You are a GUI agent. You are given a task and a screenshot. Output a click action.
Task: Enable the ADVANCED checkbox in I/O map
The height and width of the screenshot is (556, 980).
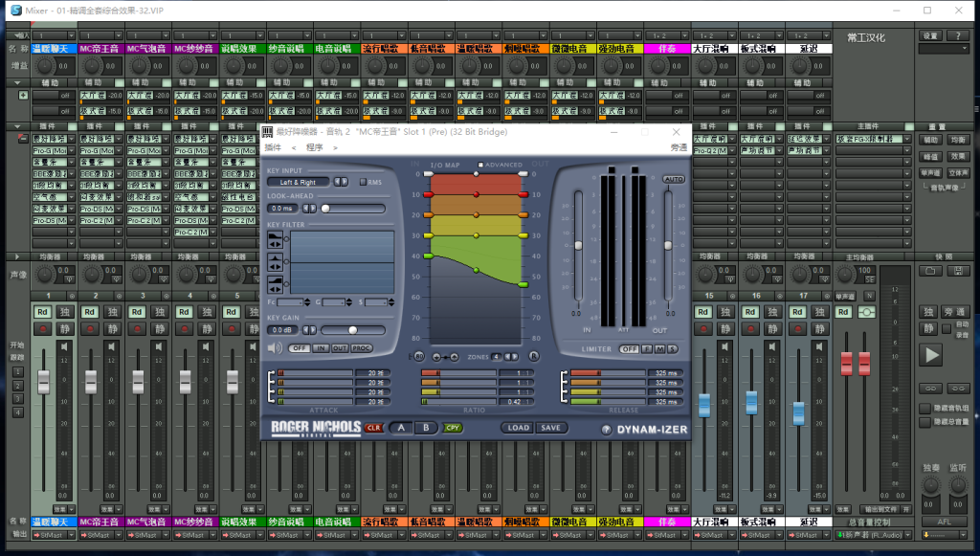point(481,165)
